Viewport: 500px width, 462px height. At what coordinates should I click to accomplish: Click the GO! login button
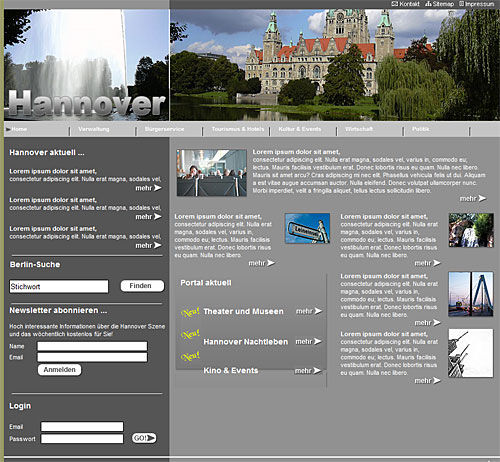click(x=144, y=438)
